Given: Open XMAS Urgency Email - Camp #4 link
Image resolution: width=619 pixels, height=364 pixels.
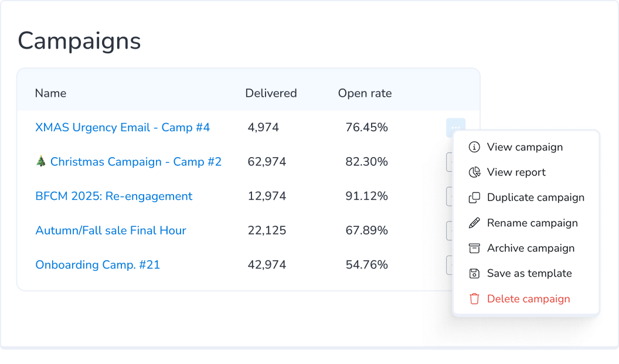Looking at the screenshot, I should (123, 127).
